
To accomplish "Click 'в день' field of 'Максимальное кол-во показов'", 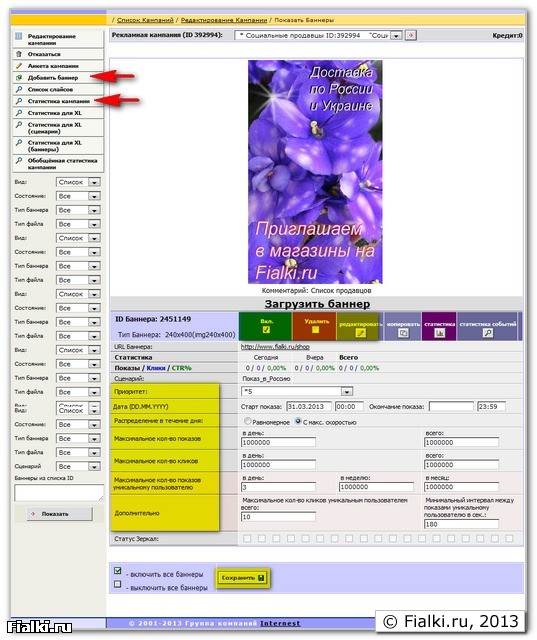I will pos(278,442).
